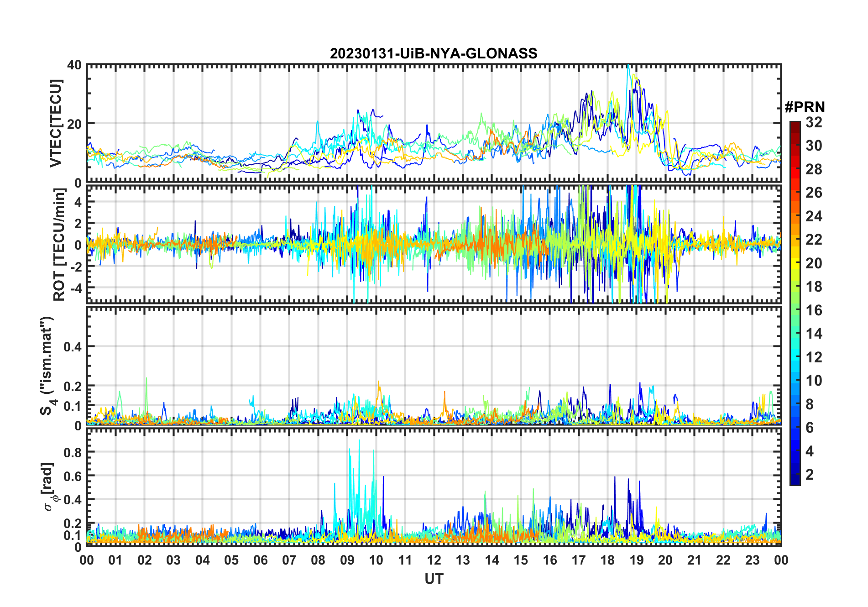
Task: Select colorbar tick label 16
Action: pos(814,310)
